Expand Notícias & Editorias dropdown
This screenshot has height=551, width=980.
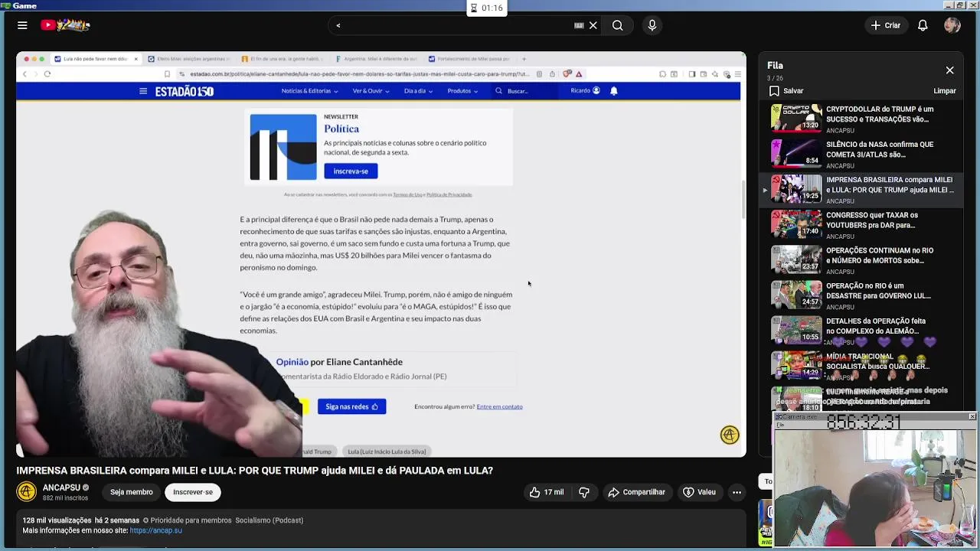309,91
